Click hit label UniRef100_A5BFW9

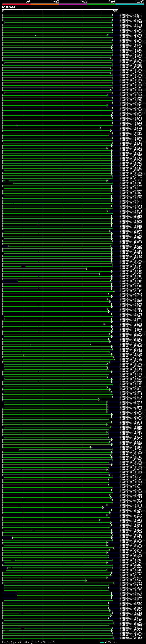coord(131,319)
